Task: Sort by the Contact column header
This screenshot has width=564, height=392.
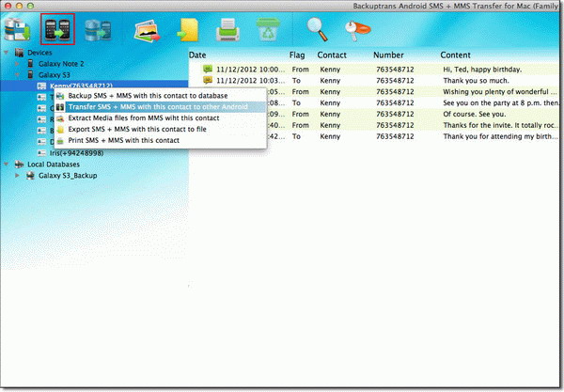Action: click(x=332, y=55)
